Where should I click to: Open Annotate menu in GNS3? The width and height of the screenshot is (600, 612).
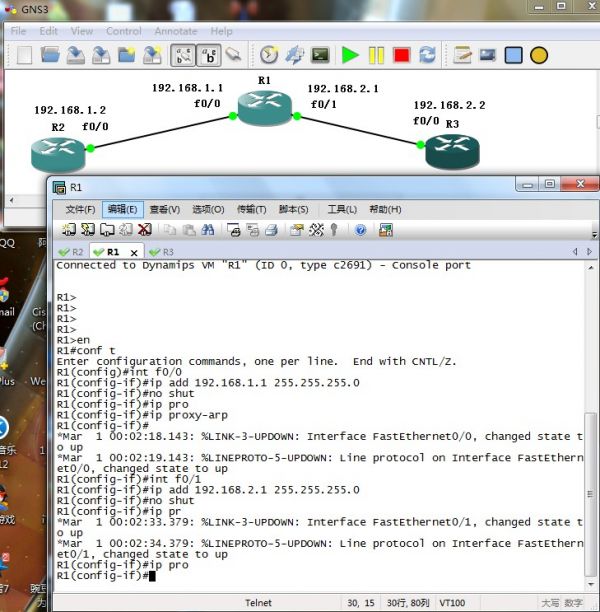[176, 31]
